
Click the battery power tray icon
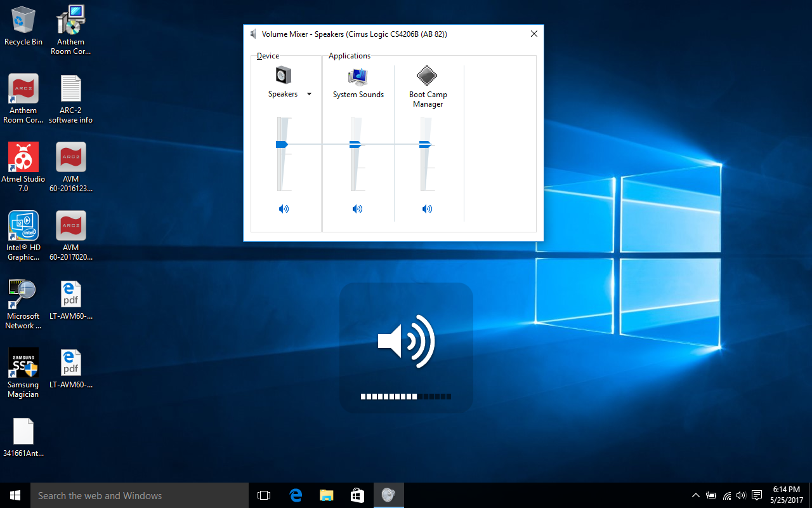tap(711, 495)
